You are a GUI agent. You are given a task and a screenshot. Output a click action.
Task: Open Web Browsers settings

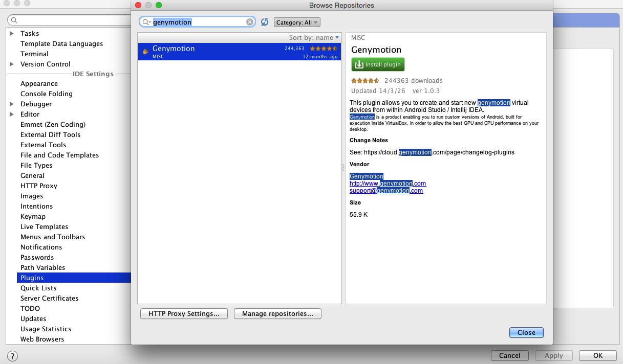tap(42, 339)
